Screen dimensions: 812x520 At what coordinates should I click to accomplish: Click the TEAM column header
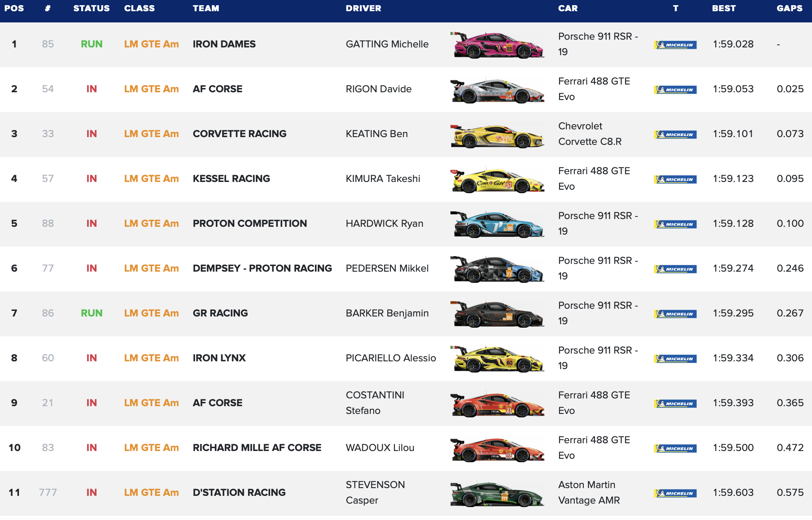[206, 8]
